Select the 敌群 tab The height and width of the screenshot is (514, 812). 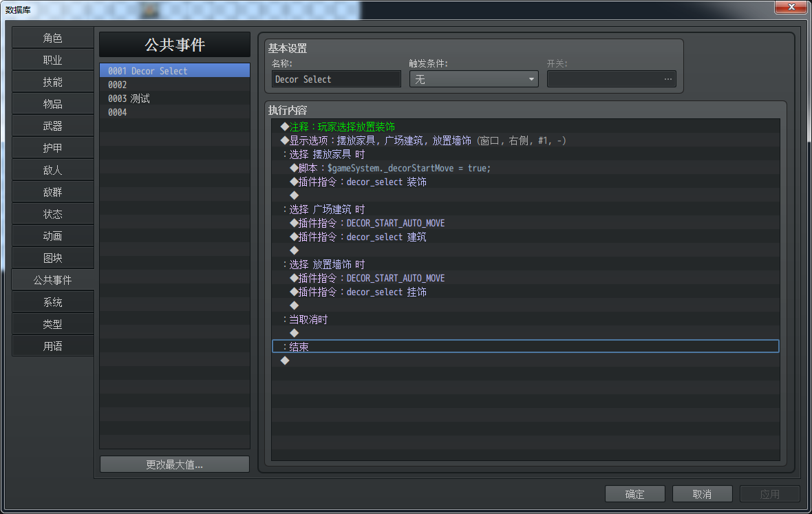tap(53, 192)
